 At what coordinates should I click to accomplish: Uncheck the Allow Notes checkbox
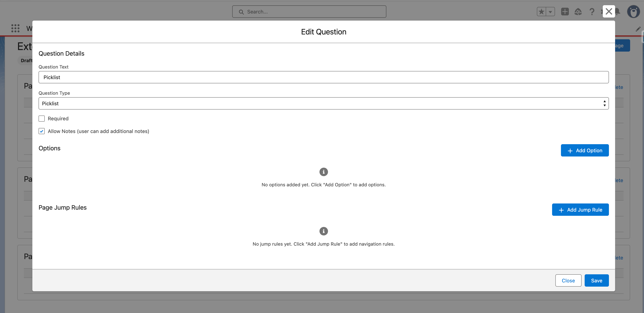click(x=42, y=131)
